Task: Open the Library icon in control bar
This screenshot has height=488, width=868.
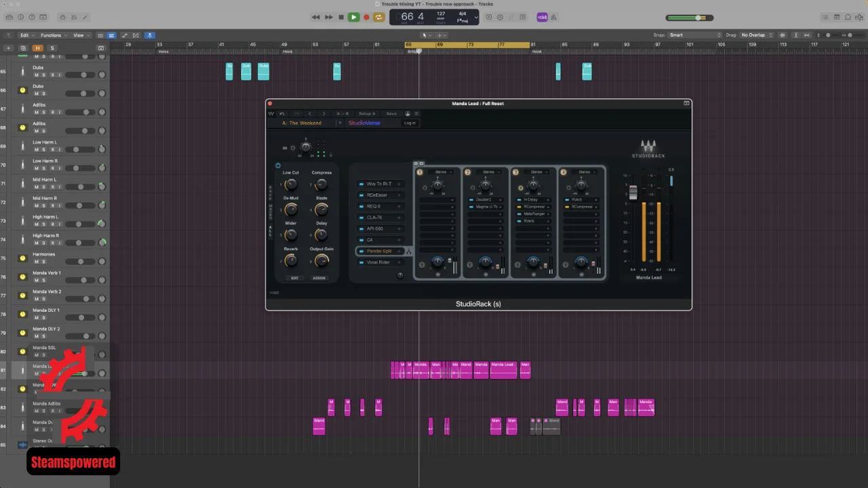Action: click(x=8, y=17)
